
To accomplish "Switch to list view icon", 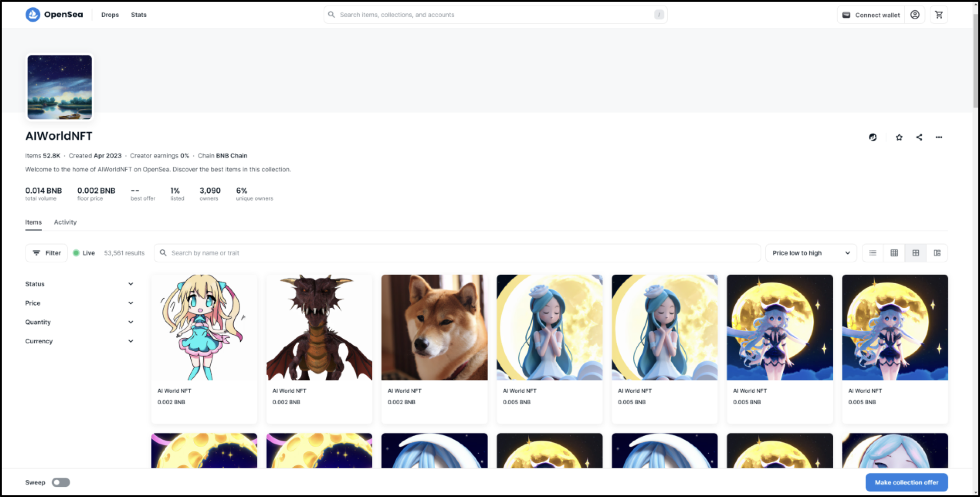I will [x=873, y=253].
